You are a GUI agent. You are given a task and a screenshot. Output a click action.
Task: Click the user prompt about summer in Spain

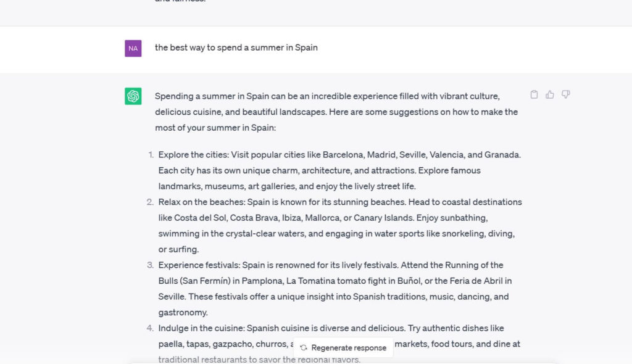pos(236,48)
